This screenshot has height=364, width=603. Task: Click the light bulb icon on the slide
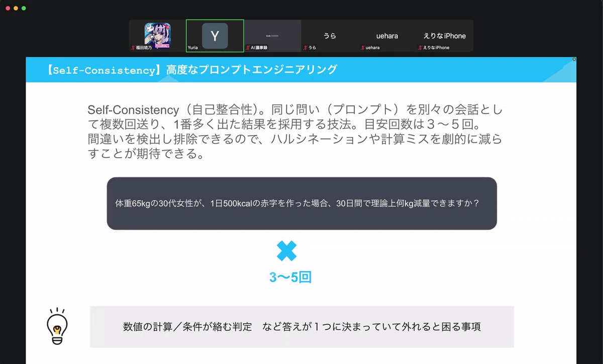(57, 326)
